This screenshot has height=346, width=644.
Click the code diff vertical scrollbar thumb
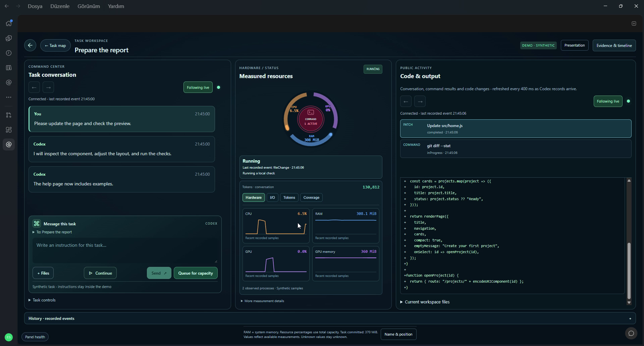pos(629,271)
